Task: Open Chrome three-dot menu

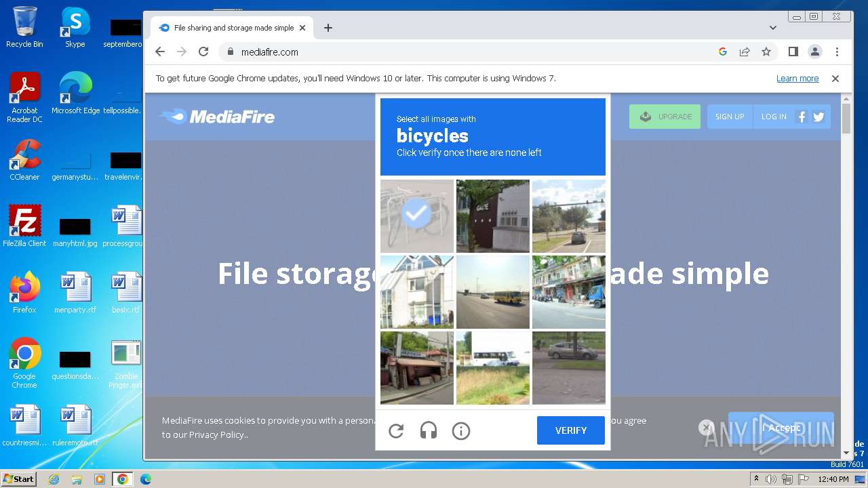Action: (837, 52)
